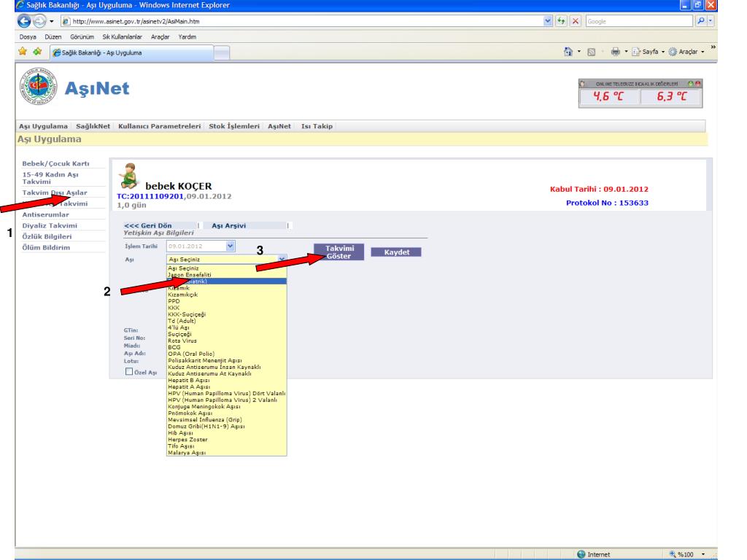Click the RSS feeds icon
Viewport: 747px width, 560px height.
tap(591, 52)
